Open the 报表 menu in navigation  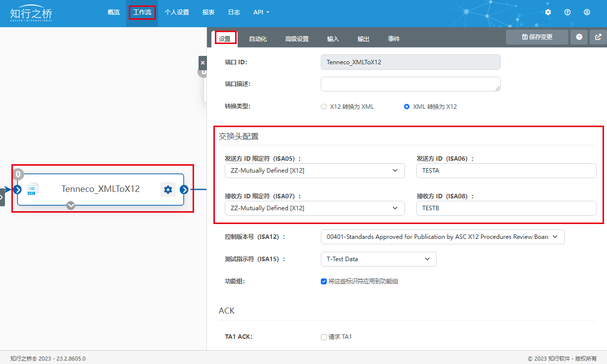pos(208,12)
